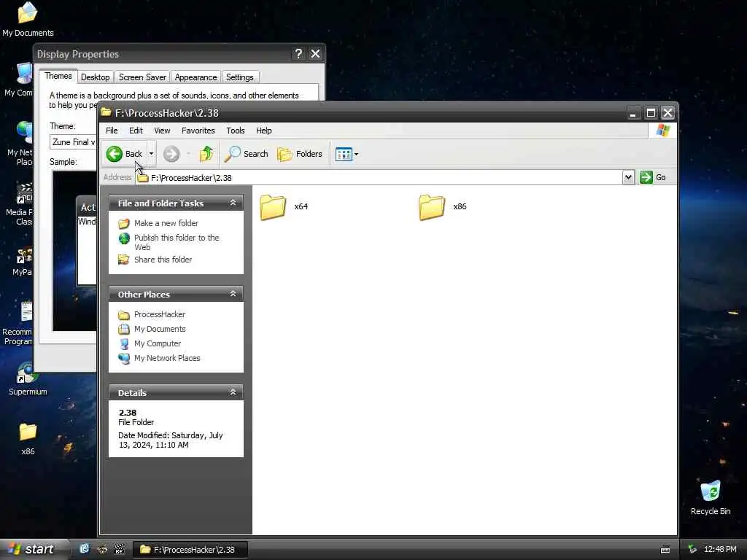
Task: Click the Display Properties help question mark
Action: pos(298,54)
